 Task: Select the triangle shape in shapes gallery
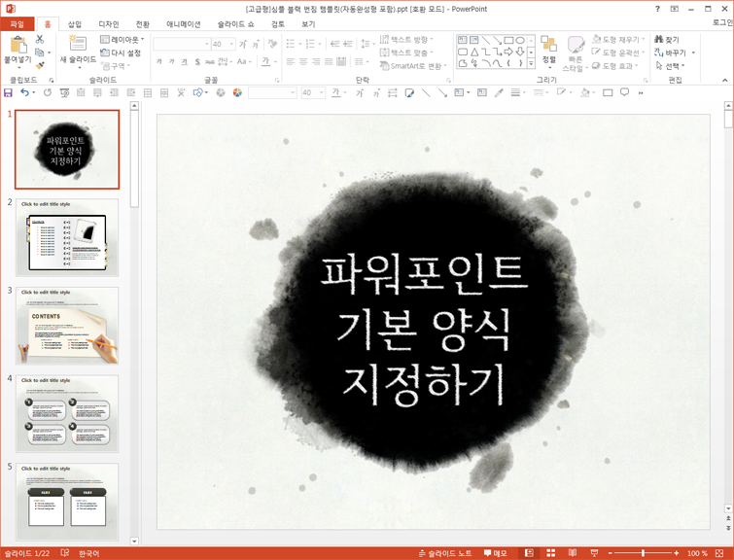click(474, 52)
